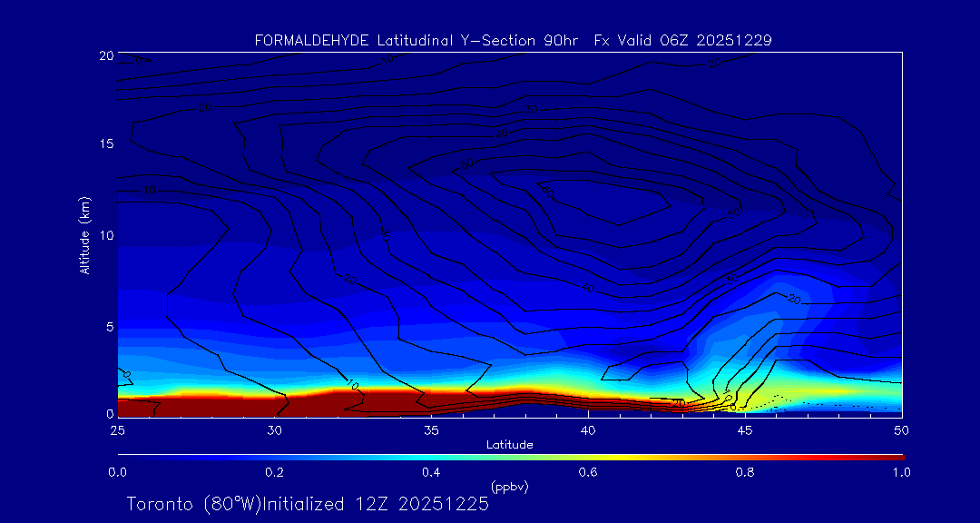This screenshot has width=980, height=523.
Task: Click the latitude tick label 25
Action: [x=117, y=430]
